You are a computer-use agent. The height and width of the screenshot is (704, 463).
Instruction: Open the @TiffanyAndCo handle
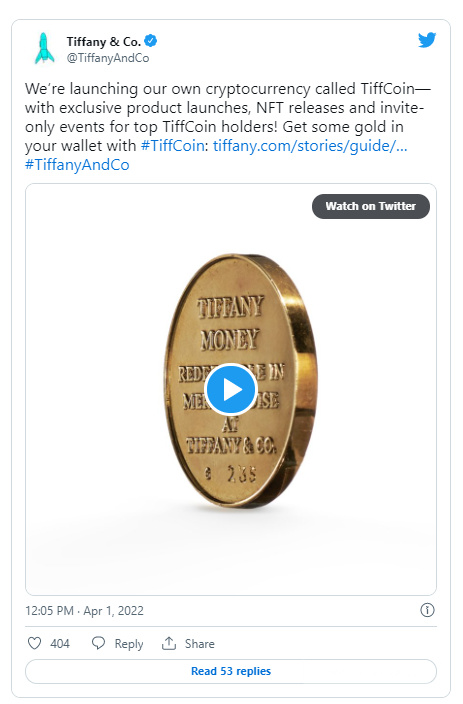[108, 58]
